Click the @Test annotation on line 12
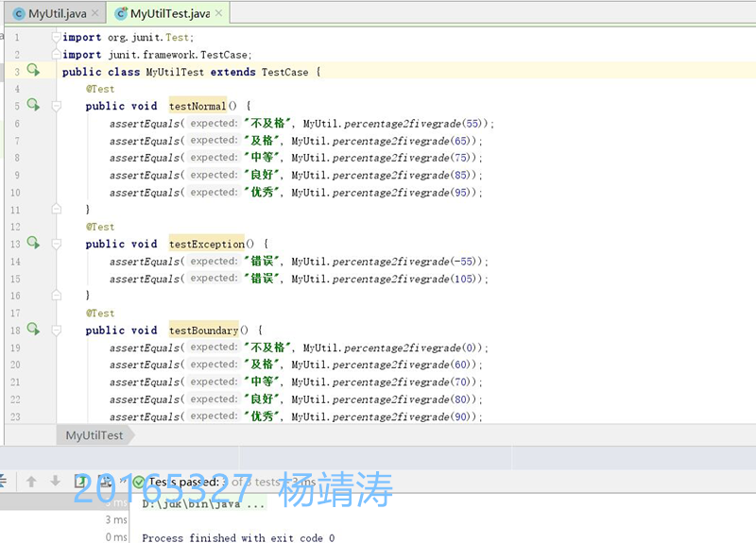The width and height of the screenshot is (756, 543). coord(100,227)
